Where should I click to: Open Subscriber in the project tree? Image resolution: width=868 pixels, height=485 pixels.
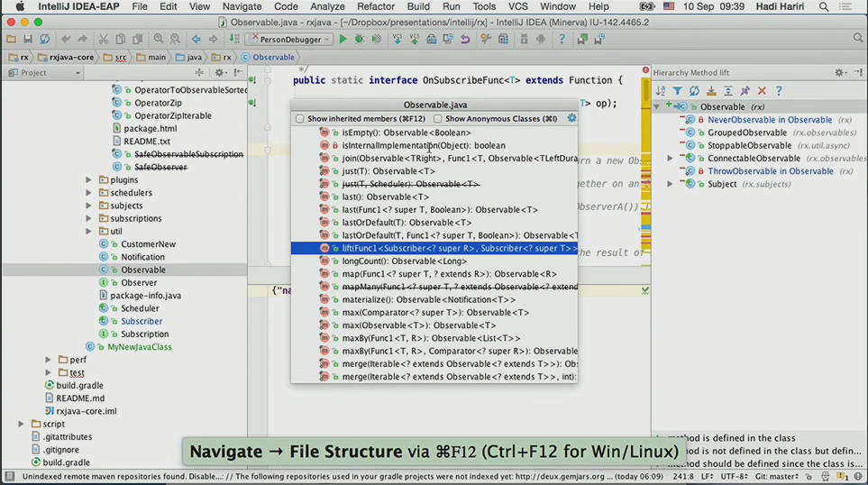pos(142,321)
